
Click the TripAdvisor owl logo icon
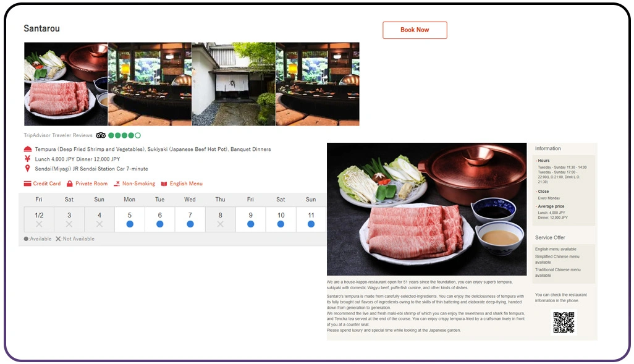pos(101,135)
